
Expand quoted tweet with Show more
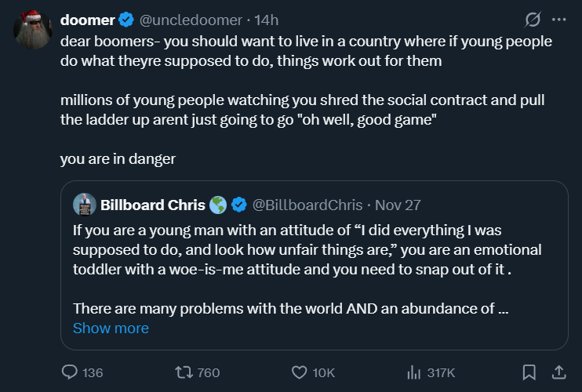tap(111, 328)
